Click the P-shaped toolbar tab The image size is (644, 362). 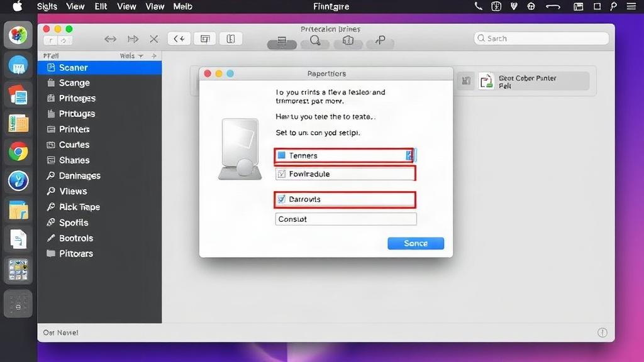click(x=380, y=41)
